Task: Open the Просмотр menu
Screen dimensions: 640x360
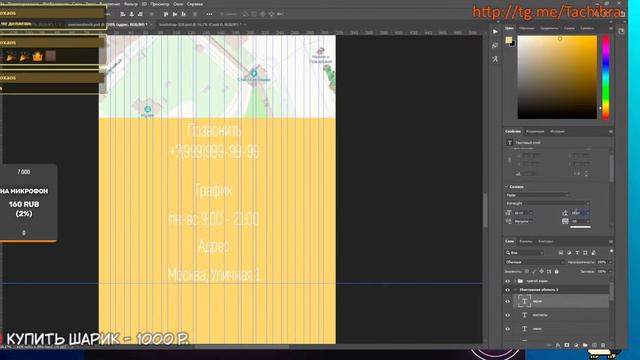Action: tap(160, 4)
